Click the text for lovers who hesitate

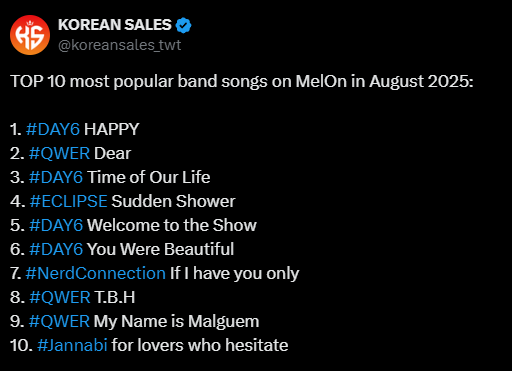coord(200,345)
